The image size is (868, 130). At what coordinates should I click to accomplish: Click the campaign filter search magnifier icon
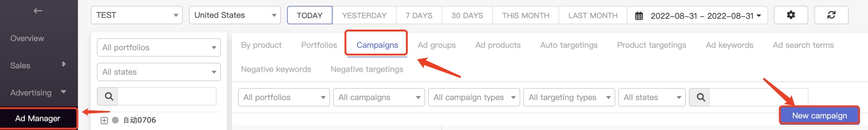coord(700,97)
